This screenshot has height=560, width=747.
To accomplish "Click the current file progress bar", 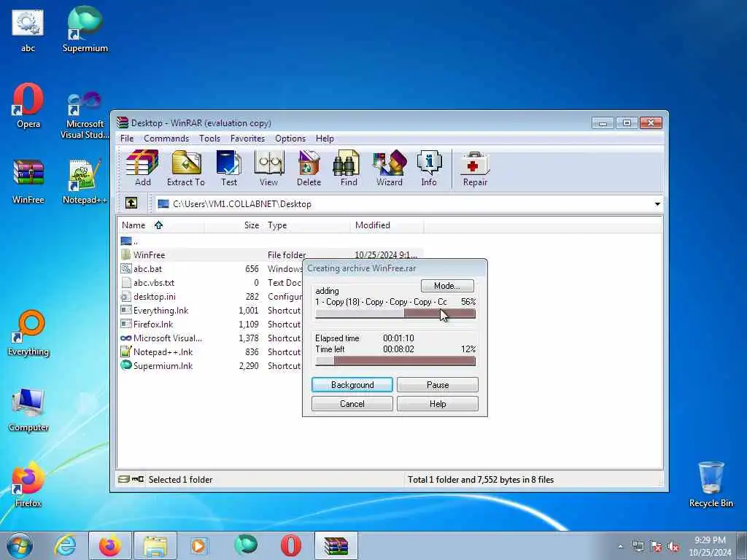I will [395, 314].
